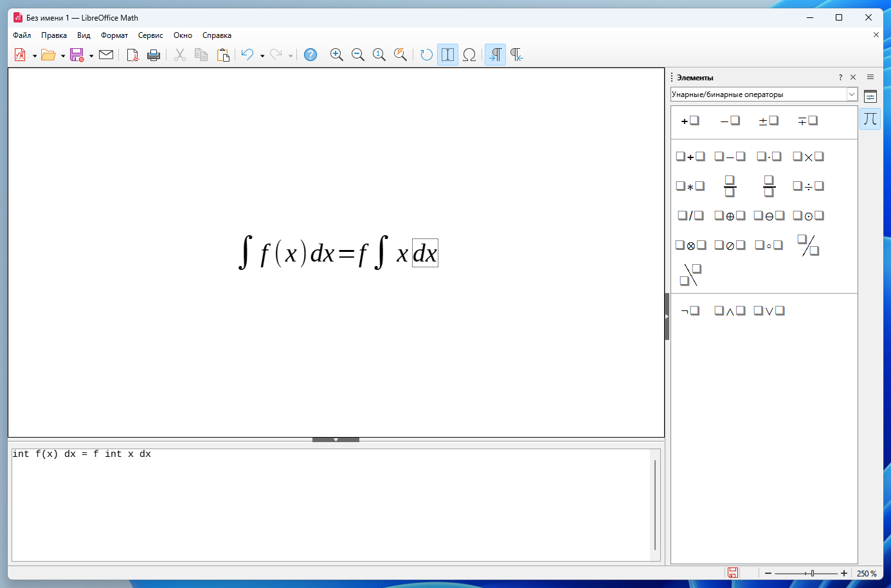This screenshot has height=588, width=891.
Task: Click the Zoom In magnifier icon
Action: coord(336,55)
